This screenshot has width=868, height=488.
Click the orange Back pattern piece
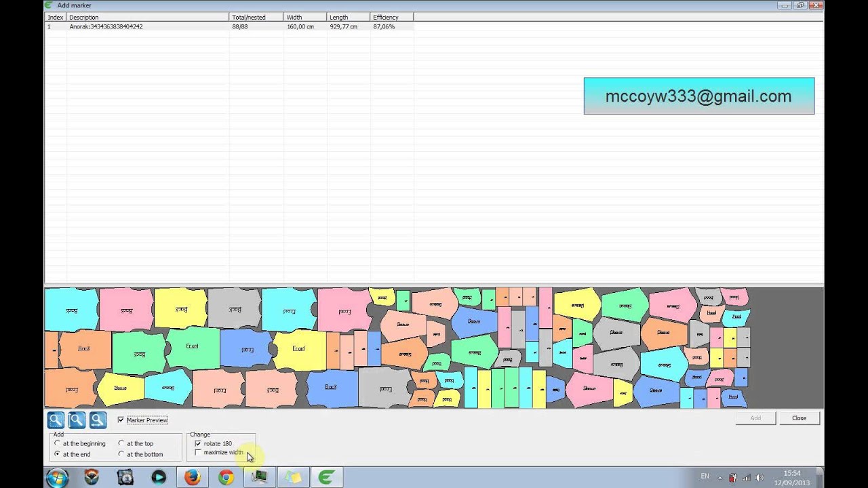point(84,348)
